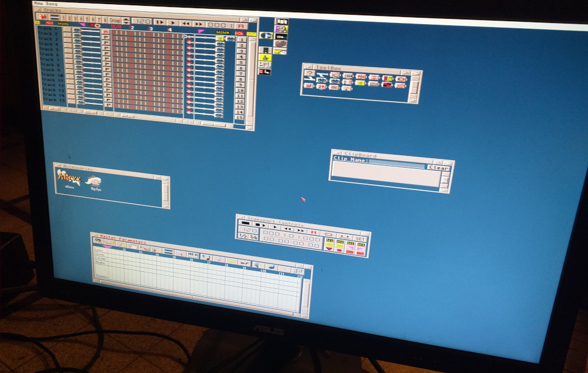
Task: Toggle the mute box next to Track 3
Action: (x=68, y=40)
